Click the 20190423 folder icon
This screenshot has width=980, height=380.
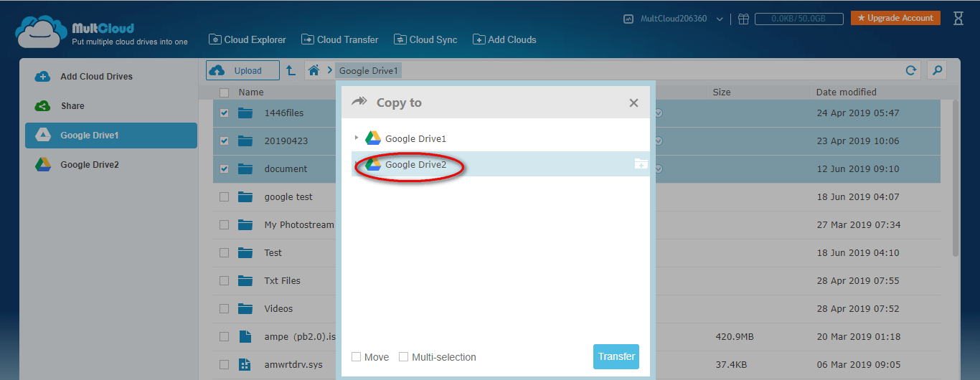click(x=246, y=141)
